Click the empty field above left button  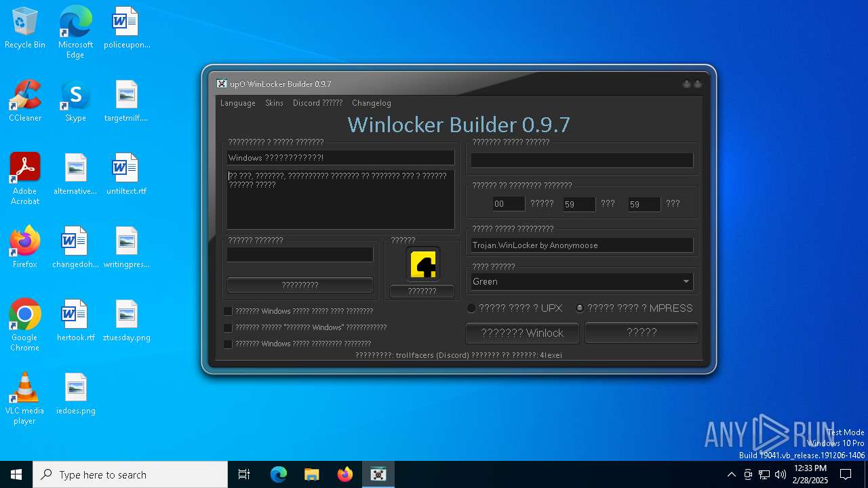(300, 254)
